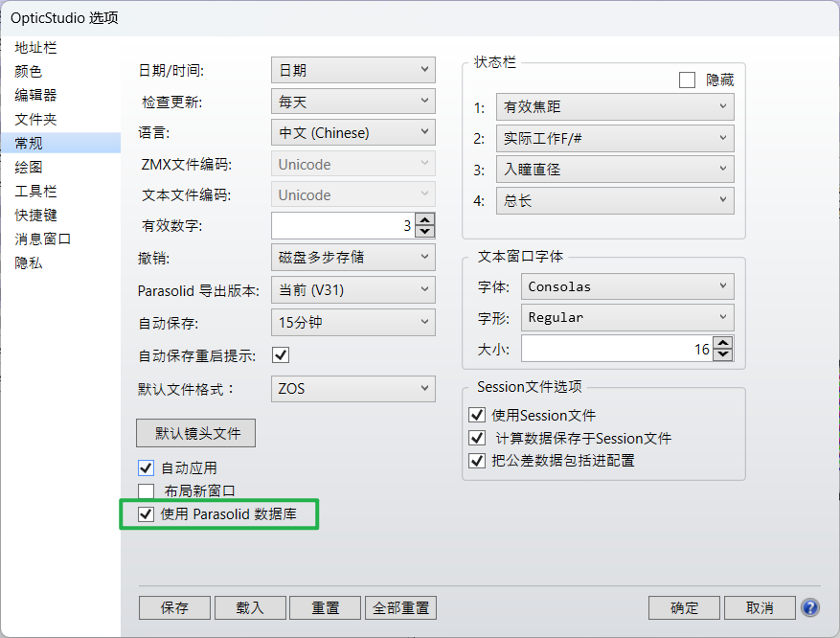This screenshot has width=840, height=638.
Task: Enable the 布局新窗口 checkbox
Action: (x=147, y=491)
